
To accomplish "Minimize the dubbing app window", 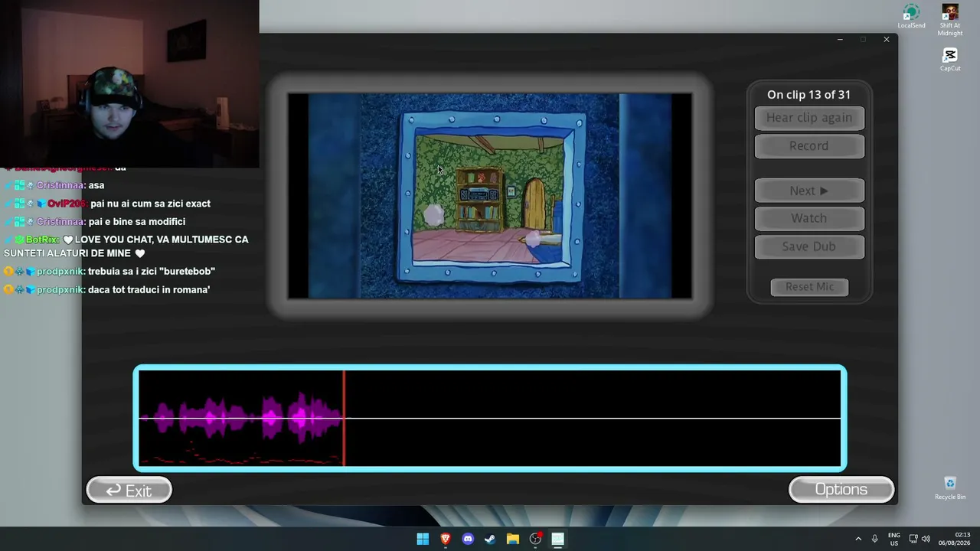I will (x=840, y=40).
